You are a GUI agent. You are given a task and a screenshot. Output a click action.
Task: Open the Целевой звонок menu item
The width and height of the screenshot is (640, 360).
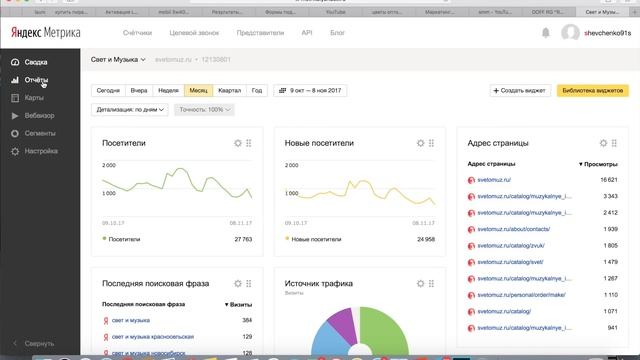194,33
